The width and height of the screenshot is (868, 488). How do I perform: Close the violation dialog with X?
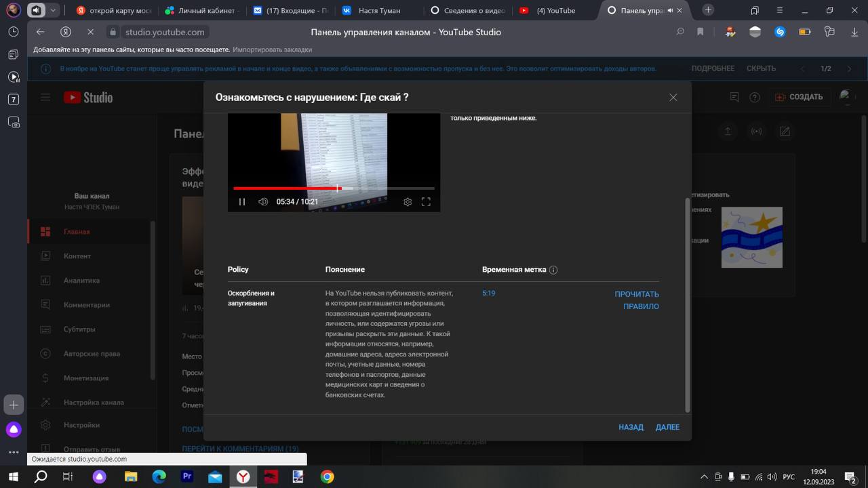pyautogui.click(x=673, y=98)
